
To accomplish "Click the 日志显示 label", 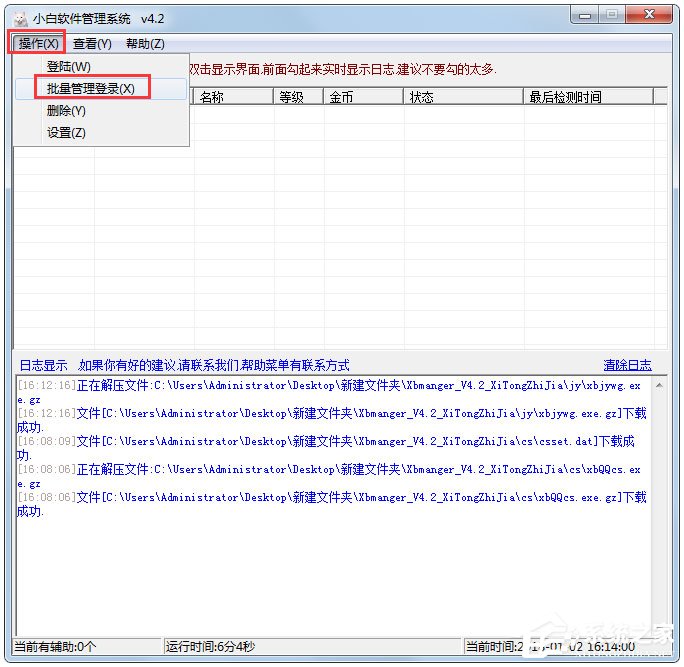I will (x=44, y=365).
